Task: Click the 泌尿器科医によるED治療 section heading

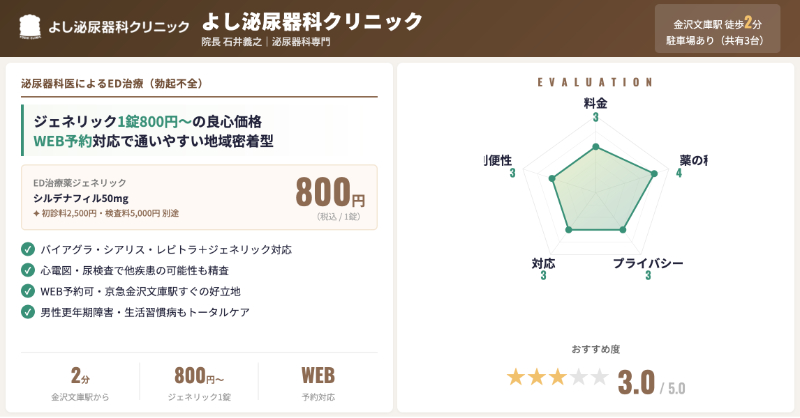Action: [112, 84]
